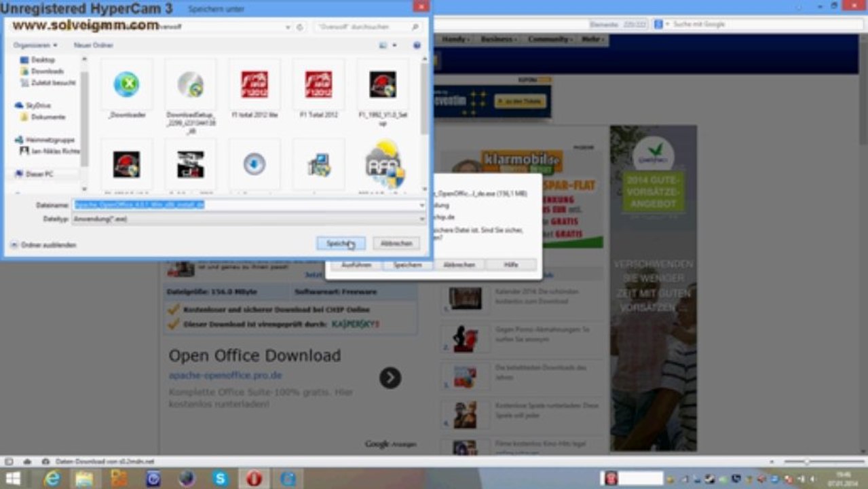The image size is (868, 489).
Task: Select the DownloadSetup disc file icon
Action: coord(191,85)
